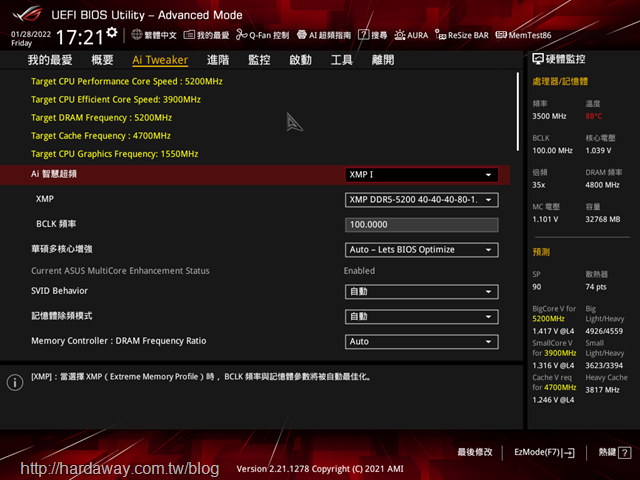The height and width of the screenshot is (480, 640).
Task: Click the 4800 MHz DRAM frequency value
Action: click(602, 185)
